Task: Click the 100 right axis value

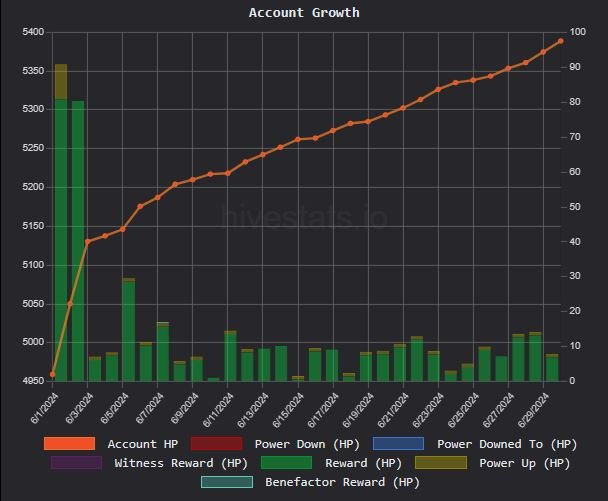Action: [577, 32]
